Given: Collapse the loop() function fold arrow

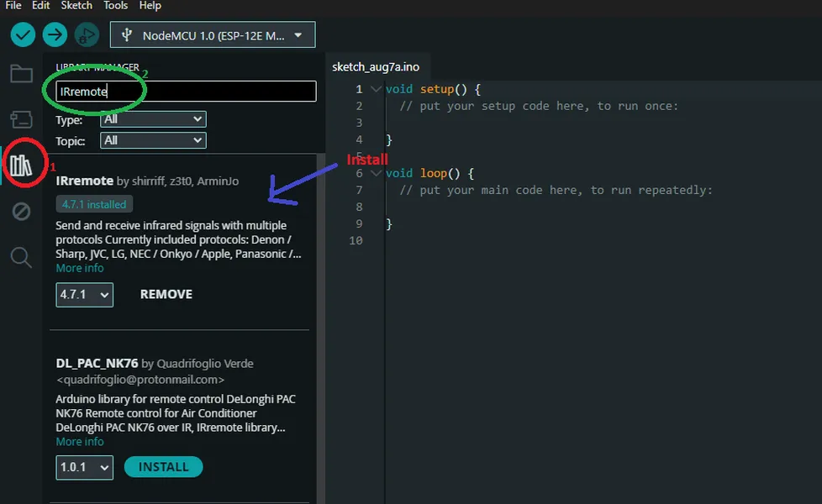Looking at the screenshot, I should (376, 173).
